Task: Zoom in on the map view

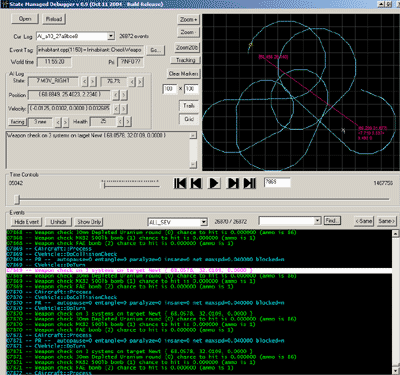Action: (188, 20)
